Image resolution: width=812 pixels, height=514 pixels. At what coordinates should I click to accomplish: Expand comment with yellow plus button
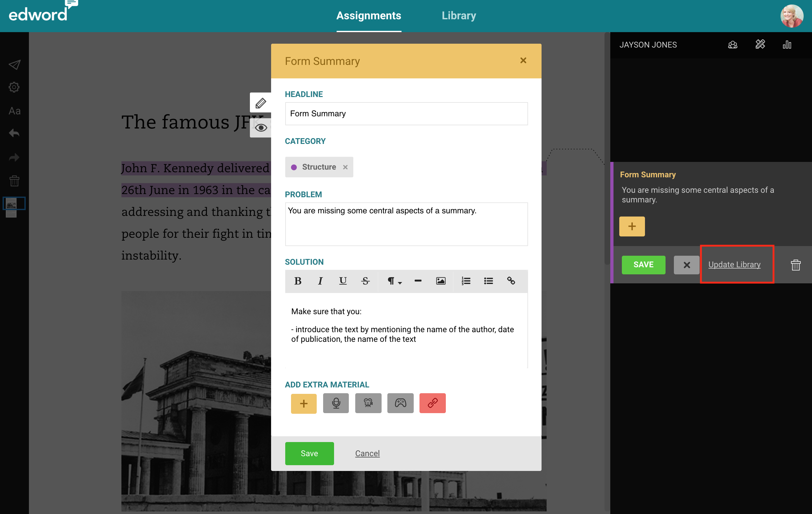[x=631, y=226]
